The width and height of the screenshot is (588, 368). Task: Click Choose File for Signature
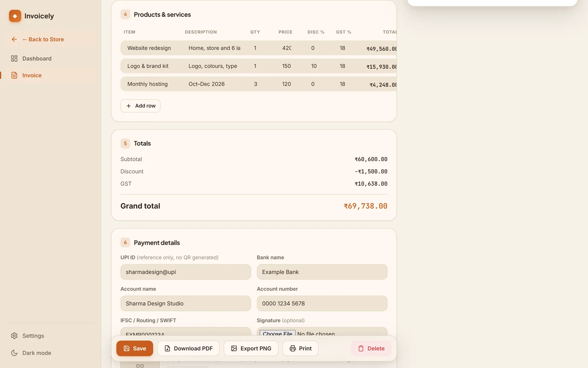click(277, 333)
